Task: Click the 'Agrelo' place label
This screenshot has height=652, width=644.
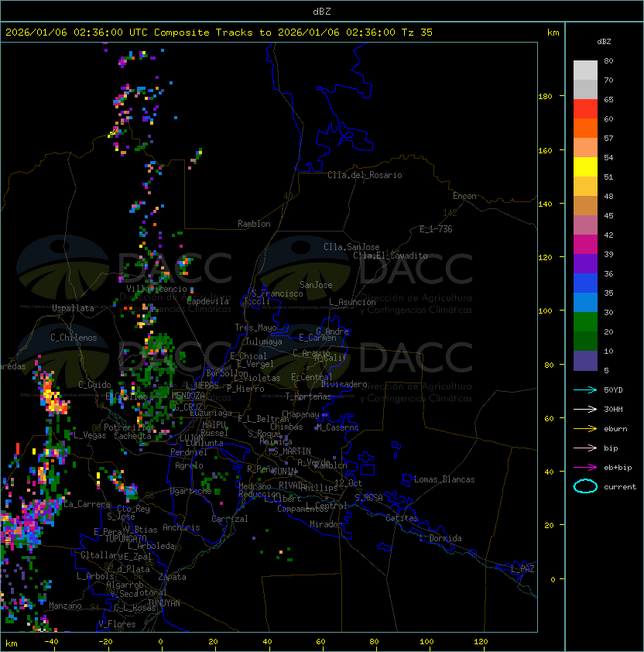Action: (x=189, y=465)
